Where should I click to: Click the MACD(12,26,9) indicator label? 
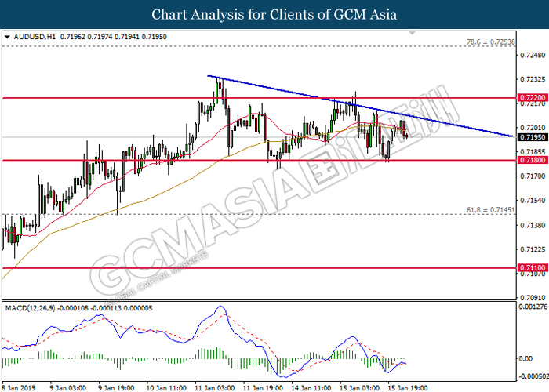30,307
